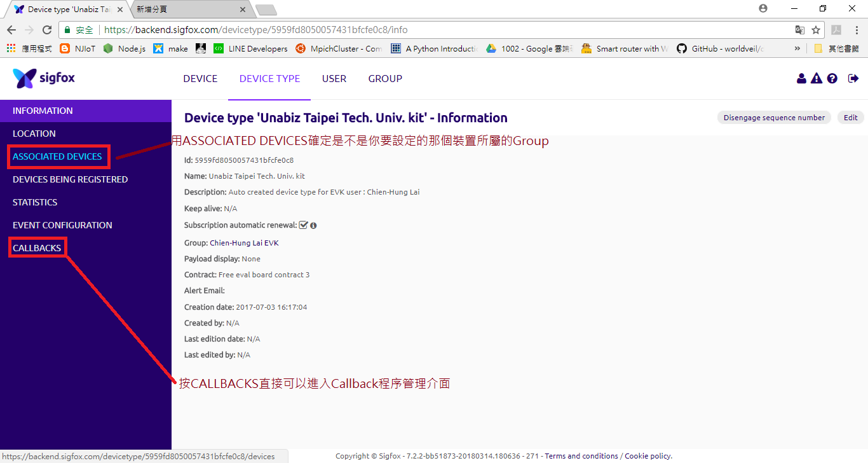Image resolution: width=868 pixels, height=463 pixels.
Task: Click the secure lock icon in address bar
Action: (x=68, y=30)
